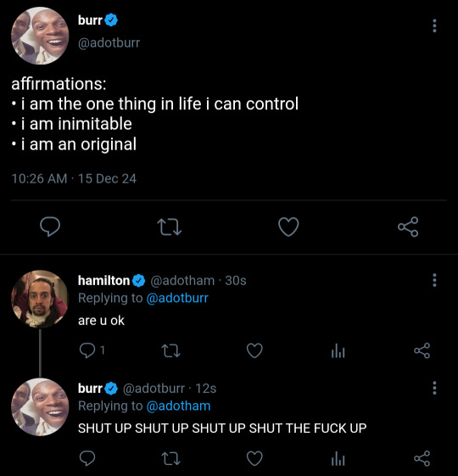Share hamilton's 'are u ok' reply
The width and height of the screenshot is (458, 476).
422,350
